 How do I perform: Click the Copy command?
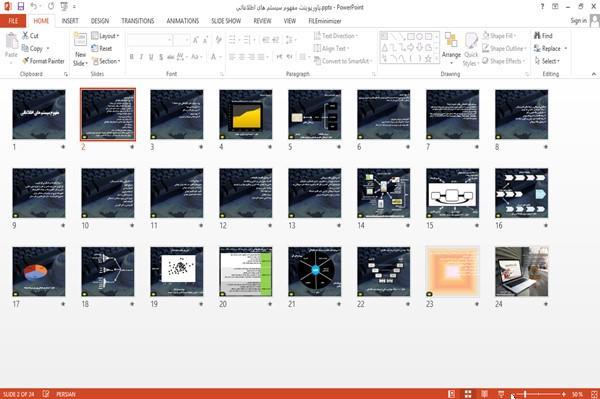[x=33, y=49]
